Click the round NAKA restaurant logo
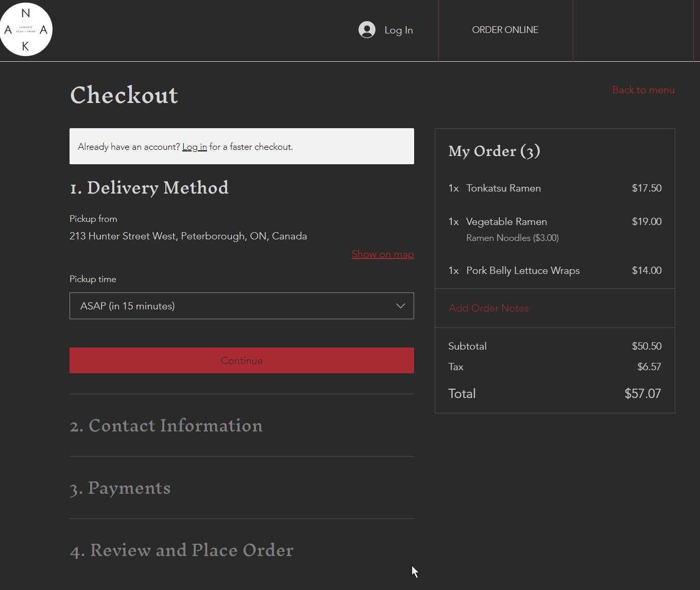This screenshot has height=590, width=700. click(x=26, y=29)
